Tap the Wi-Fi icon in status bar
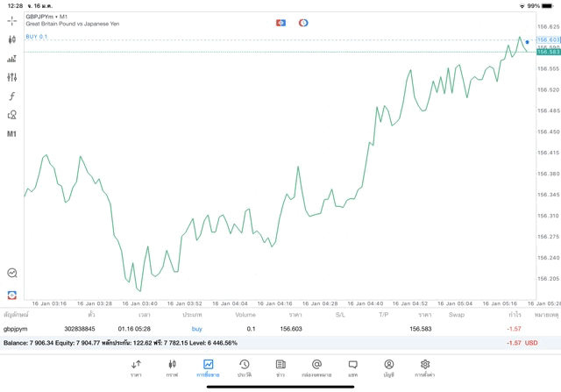The image size is (561, 392). tap(522, 6)
